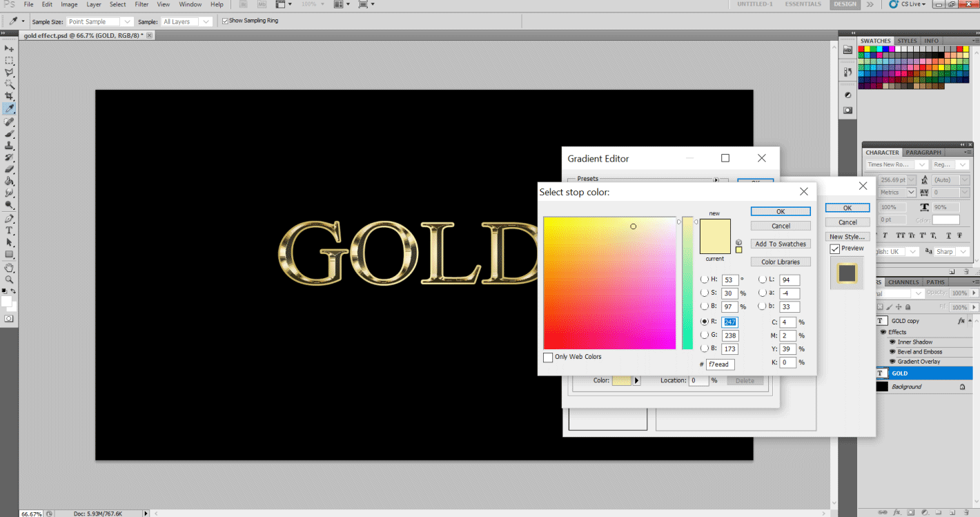Click the Add To Swatches button
This screenshot has width=980, height=517.
[781, 243]
